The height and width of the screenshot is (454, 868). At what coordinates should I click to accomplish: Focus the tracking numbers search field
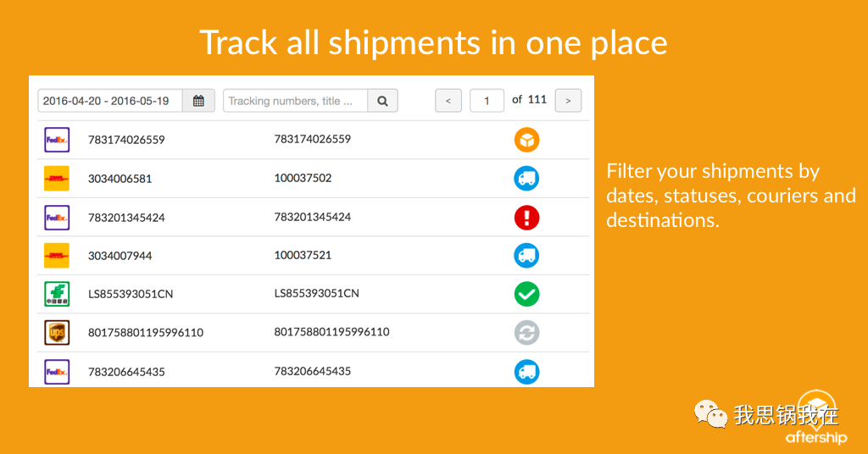click(x=296, y=101)
